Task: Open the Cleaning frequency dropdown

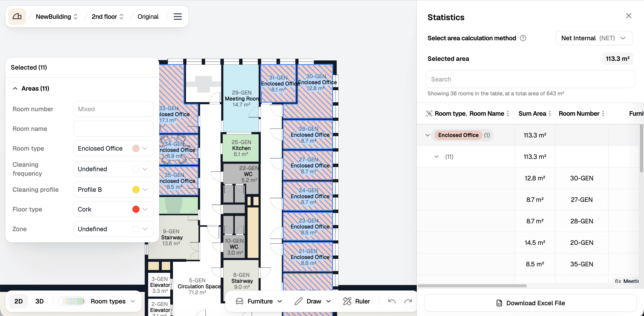Action: (114, 169)
